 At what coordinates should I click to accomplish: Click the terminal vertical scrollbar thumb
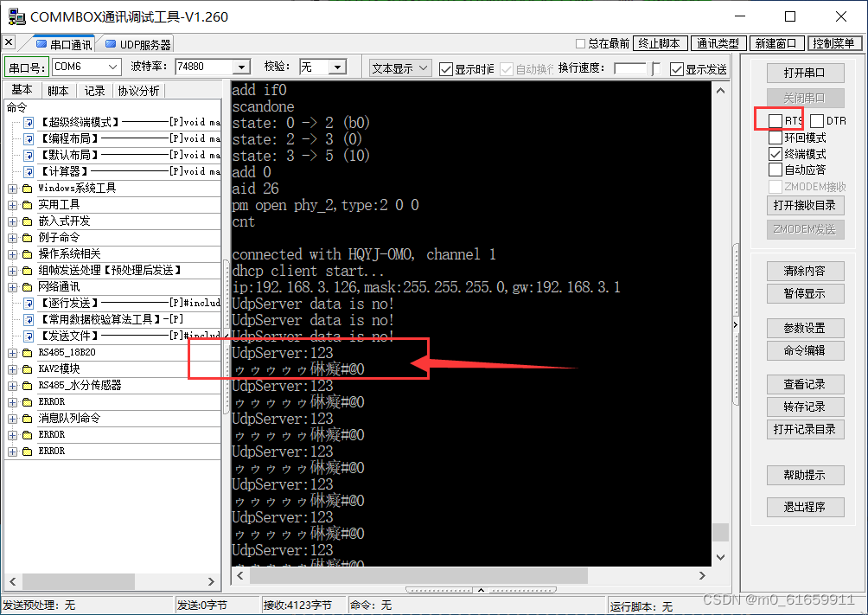tap(720, 532)
